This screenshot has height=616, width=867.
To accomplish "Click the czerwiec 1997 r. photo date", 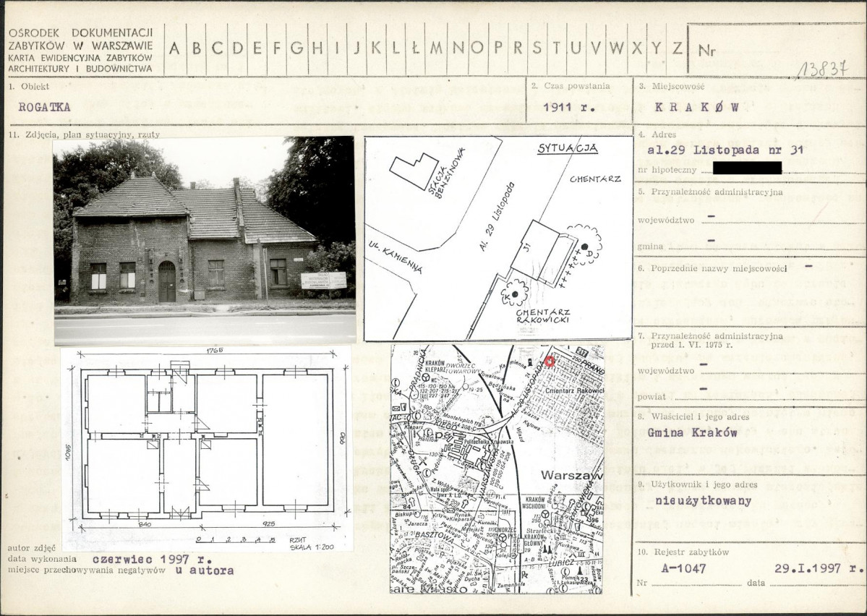I will click(152, 559).
